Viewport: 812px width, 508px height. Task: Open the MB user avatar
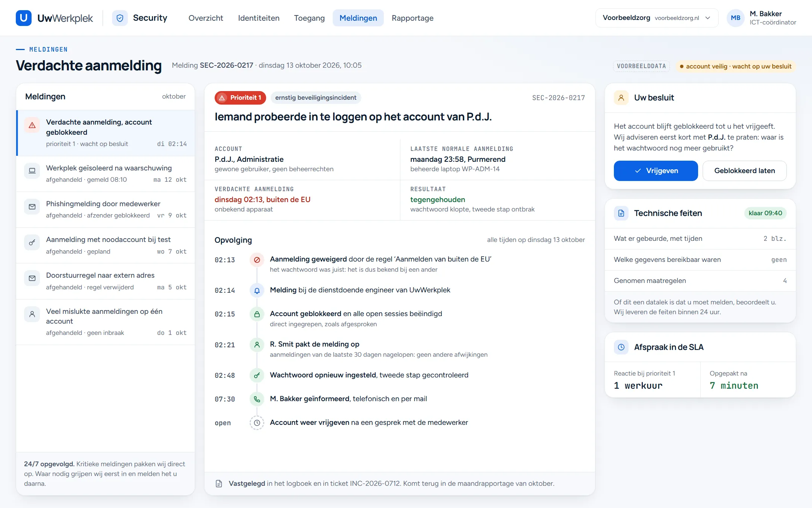[736, 18]
